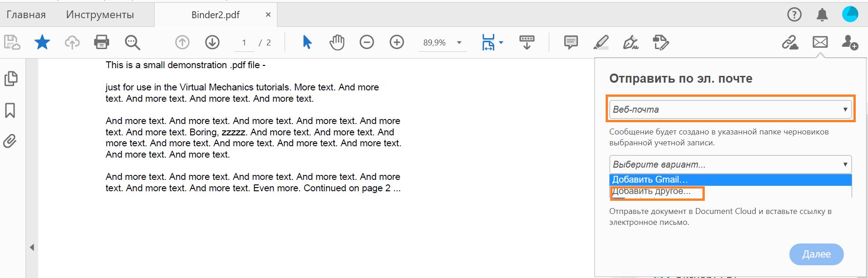The image size is (868, 278).
Task: Zoom out with minus icon
Action: click(366, 42)
